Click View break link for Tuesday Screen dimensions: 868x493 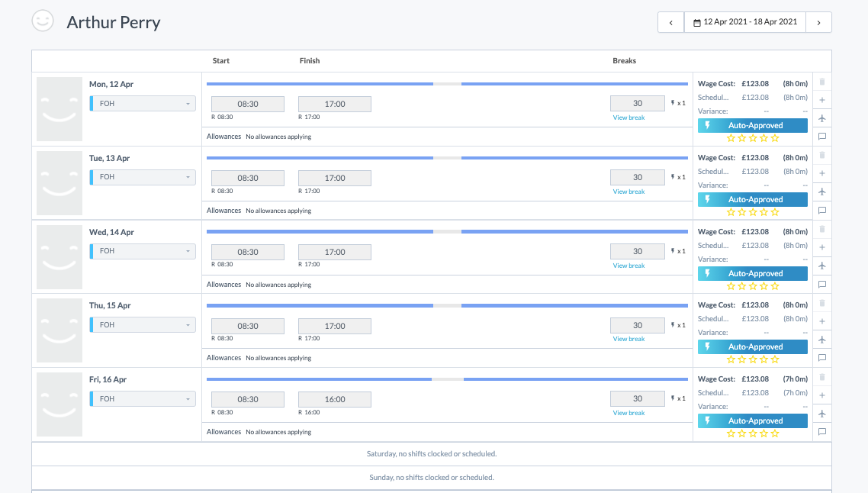(x=628, y=192)
